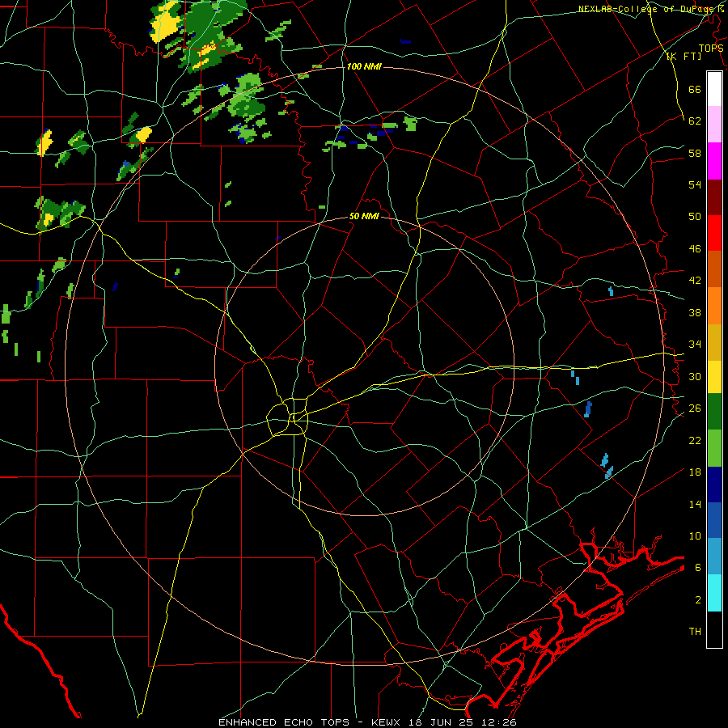The height and width of the screenshot is (728, 728).
Task: Click the bright yellow legend swatch
Action: [x=714, y=377]
